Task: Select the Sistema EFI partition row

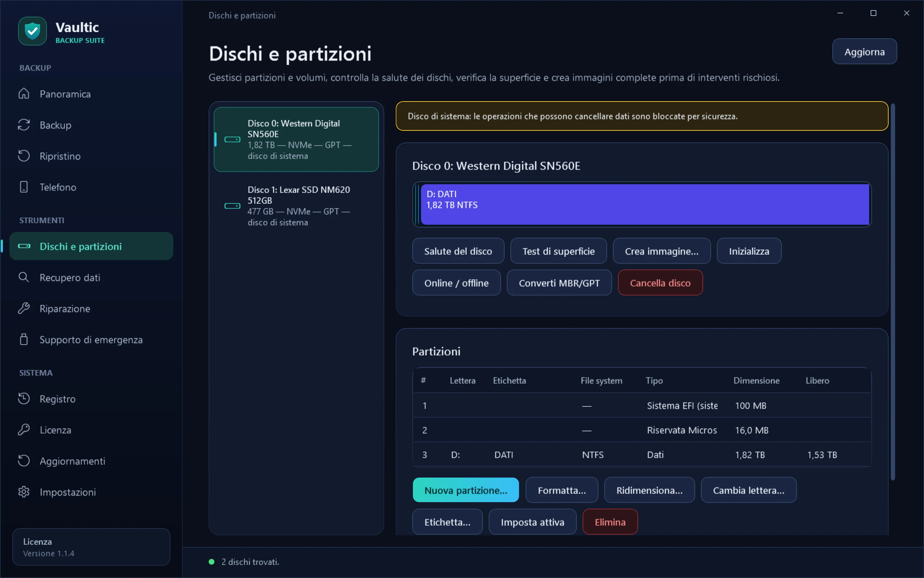Action: [642, 405]
